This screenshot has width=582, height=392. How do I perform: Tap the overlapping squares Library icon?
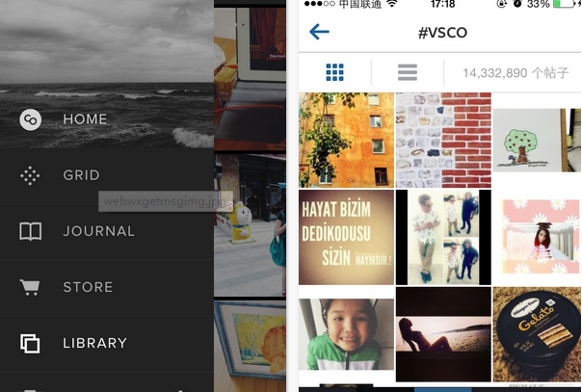[x=30, y=343]
